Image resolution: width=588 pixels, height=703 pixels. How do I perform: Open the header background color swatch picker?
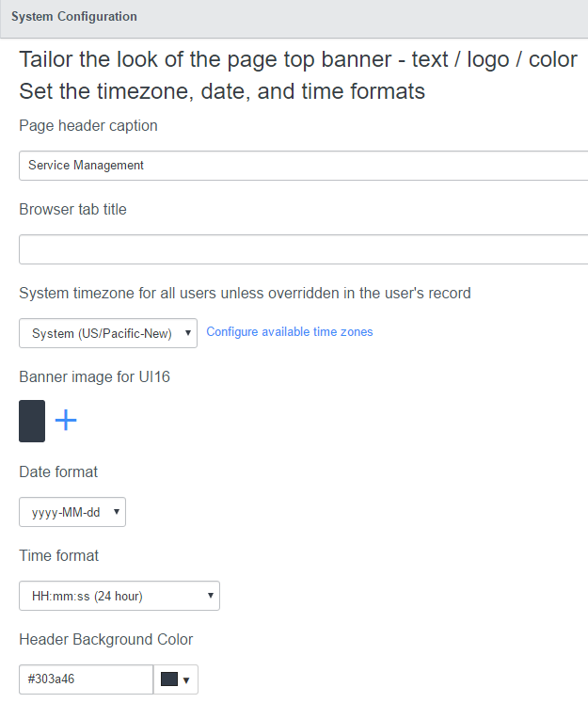click(176, 679)
